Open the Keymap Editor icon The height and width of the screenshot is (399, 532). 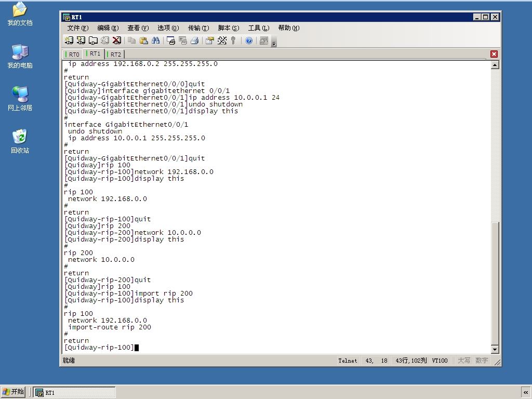coord(222,41)
